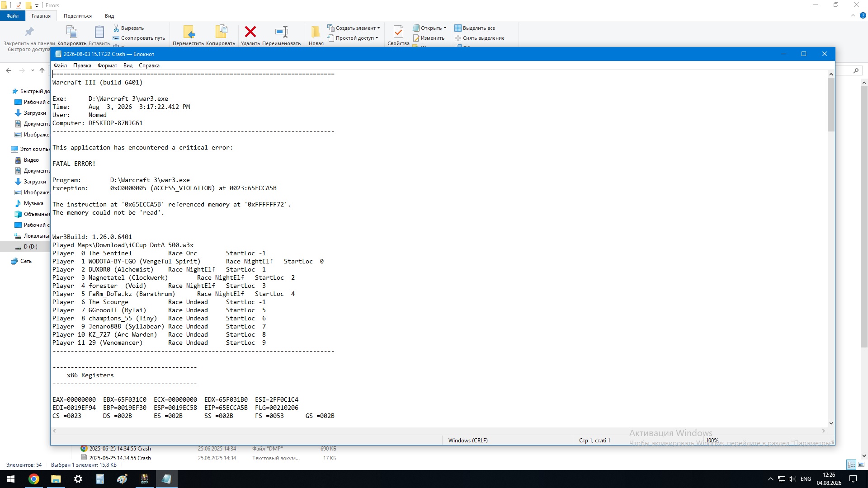Click Select all (Выделить все)

coord(475,28)
